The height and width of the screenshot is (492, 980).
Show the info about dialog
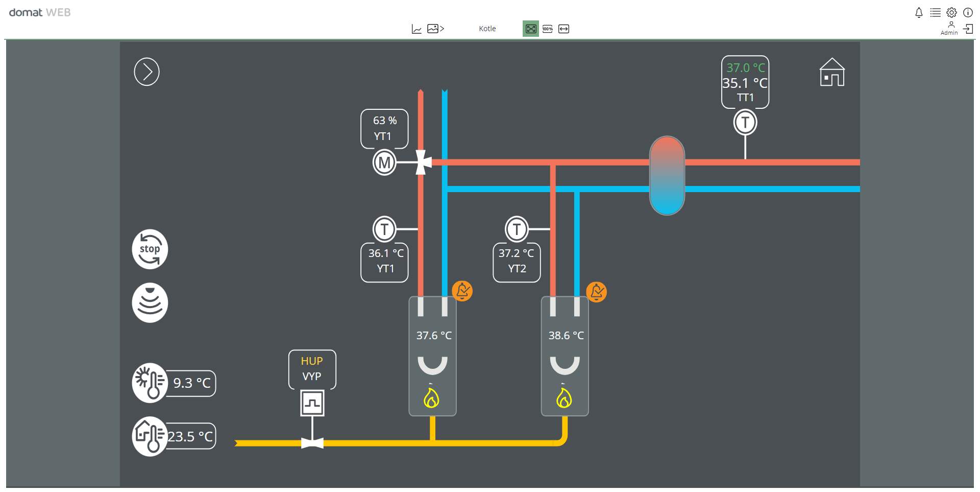pos(968,13)
